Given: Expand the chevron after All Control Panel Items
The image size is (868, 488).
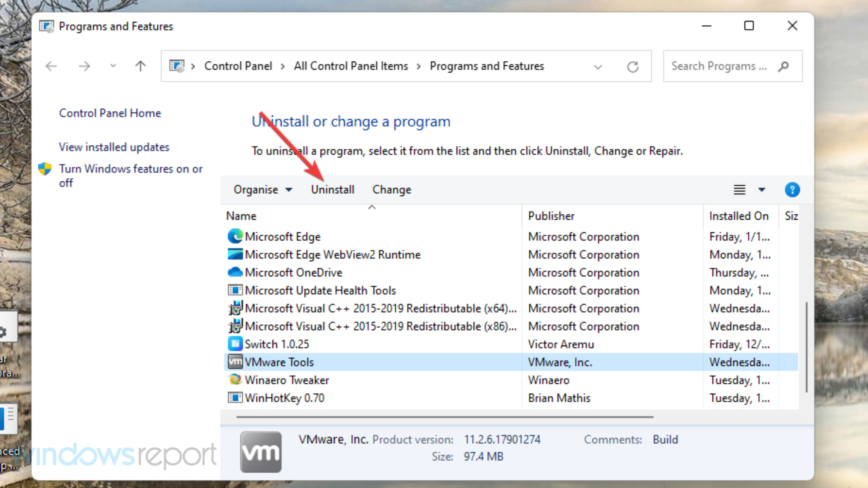Looking at the screenshot, I should tap(419, 66).
